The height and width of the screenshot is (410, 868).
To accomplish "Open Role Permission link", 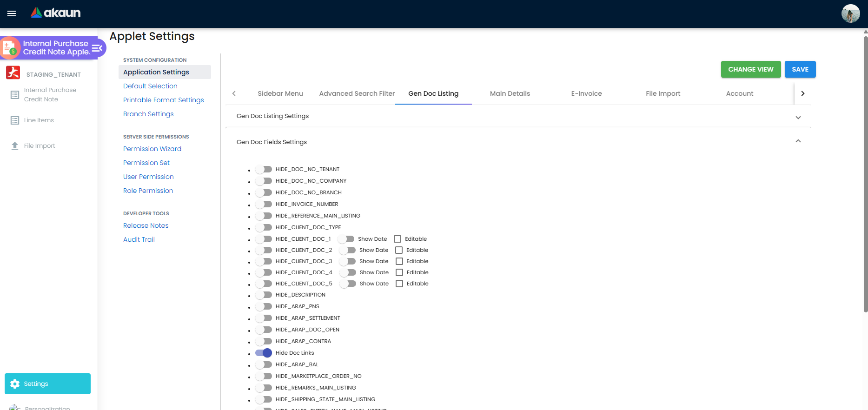I will [x=148, y=191].
